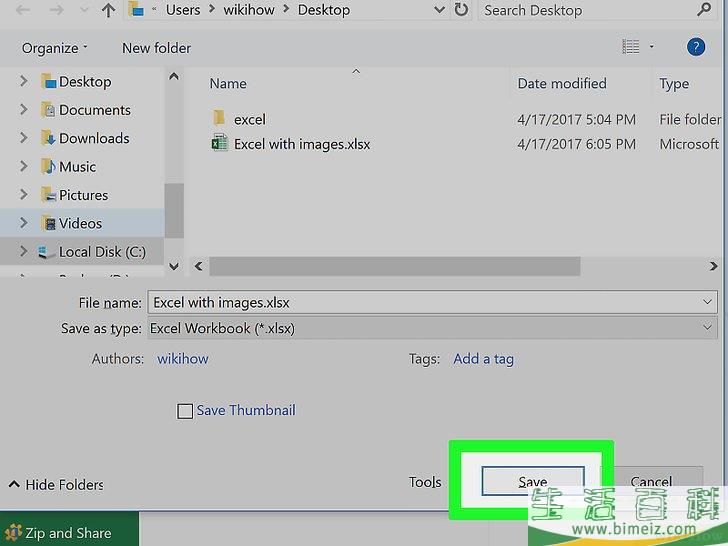
Task: Click the refresh icon beside address bar
Action: point(461,10)
